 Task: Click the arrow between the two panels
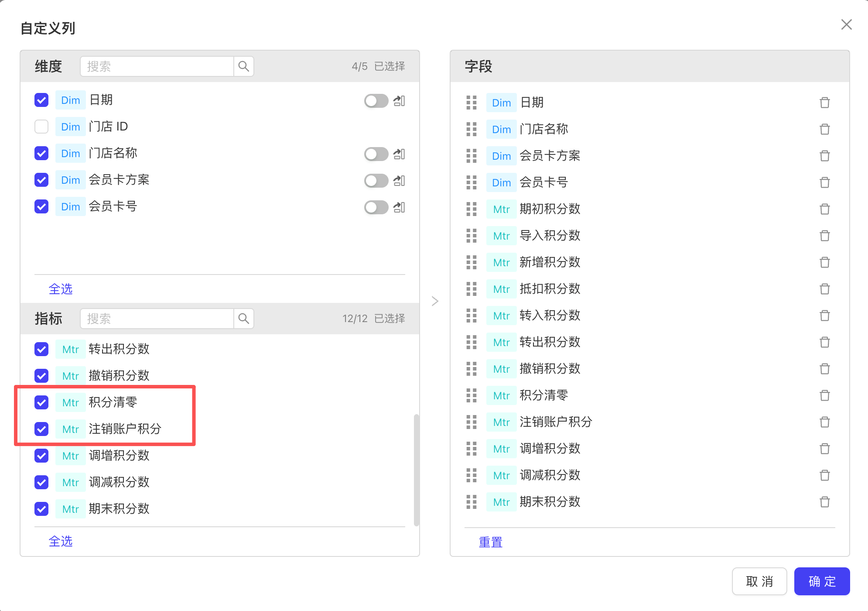435,301
